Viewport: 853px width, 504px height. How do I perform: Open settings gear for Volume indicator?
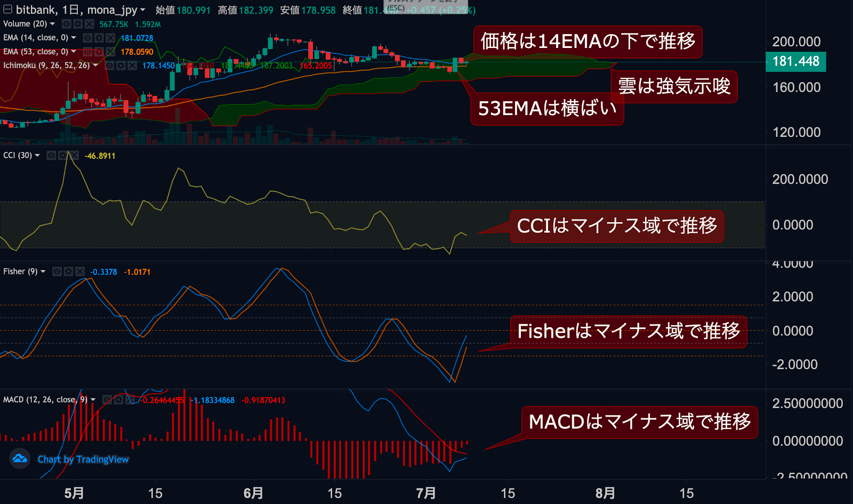pyautogui.click(x=78, y=24)
